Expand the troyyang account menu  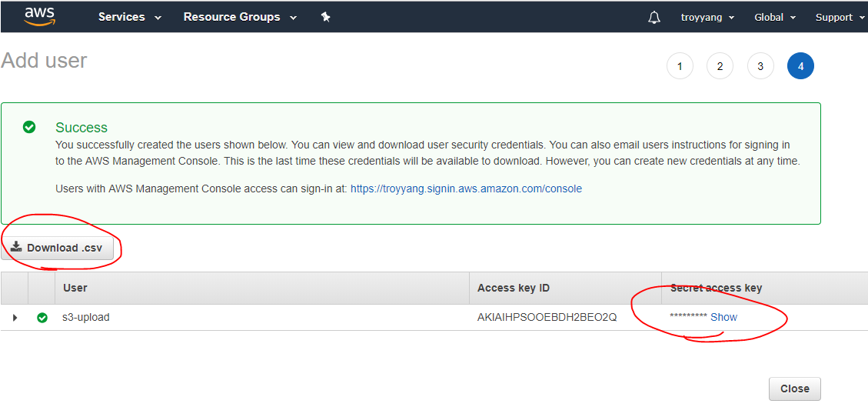click(707, 17)
